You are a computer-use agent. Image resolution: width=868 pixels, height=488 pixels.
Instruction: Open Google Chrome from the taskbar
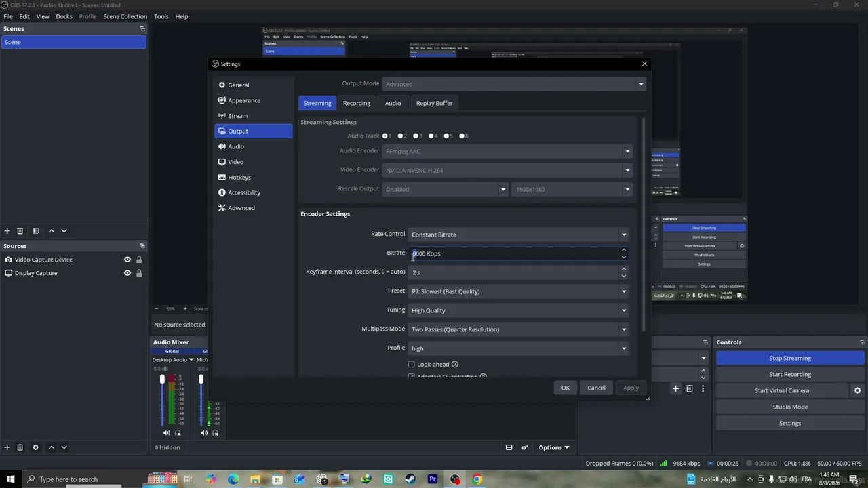tap(477, 479)
